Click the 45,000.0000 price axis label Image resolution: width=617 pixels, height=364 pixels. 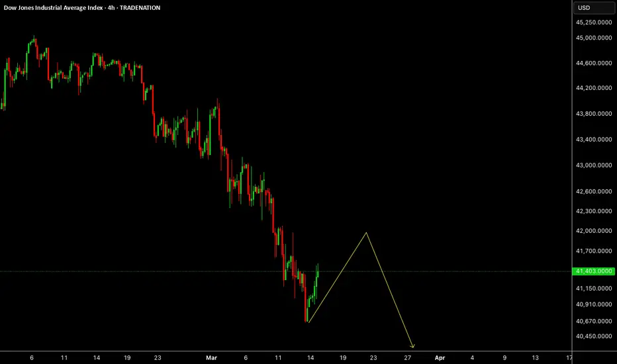tap(594, 38)
